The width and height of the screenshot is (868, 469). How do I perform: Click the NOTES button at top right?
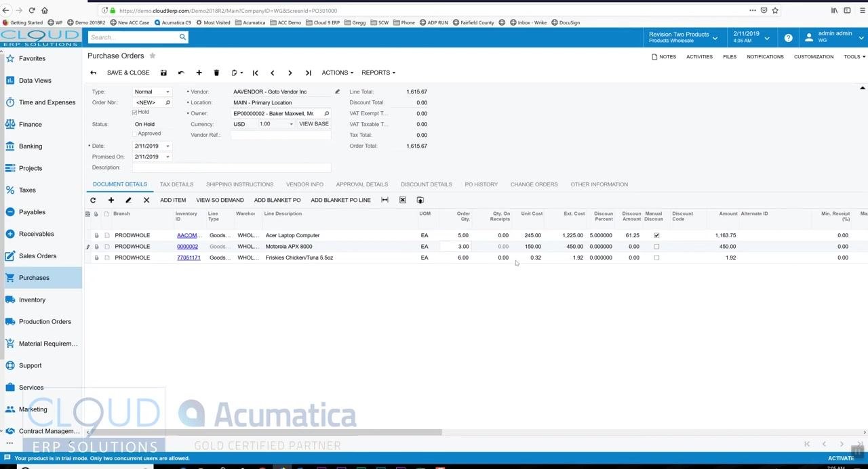[664, 57]
